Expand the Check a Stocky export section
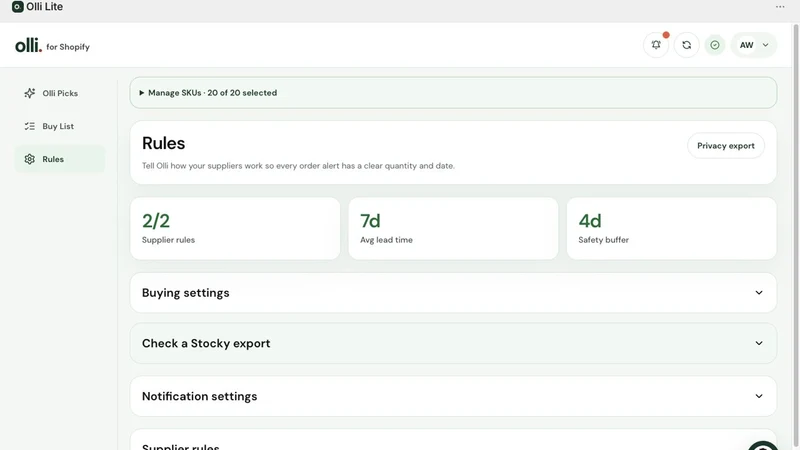Image resolution: width=800 pixels, height=450 pixels. tap(453, 343)
